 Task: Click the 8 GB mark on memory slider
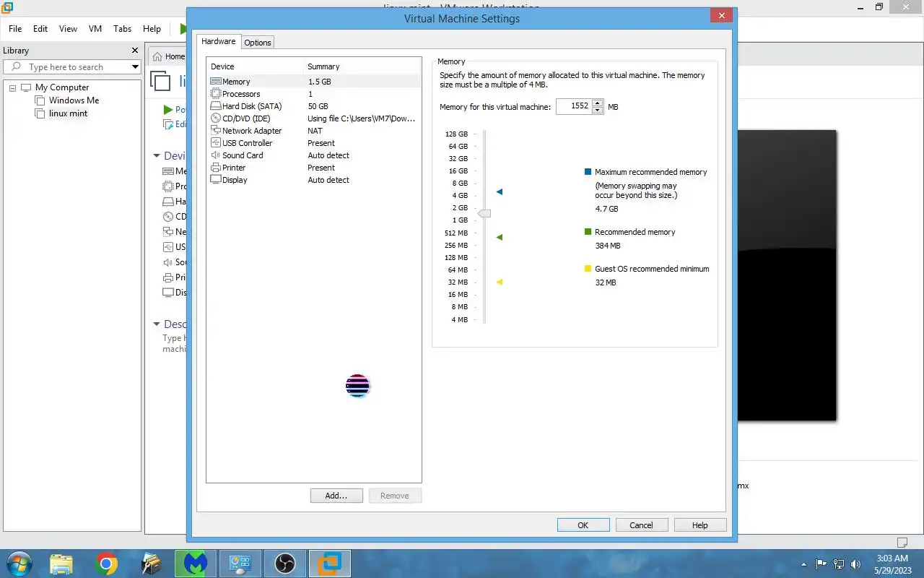(458, 184)
